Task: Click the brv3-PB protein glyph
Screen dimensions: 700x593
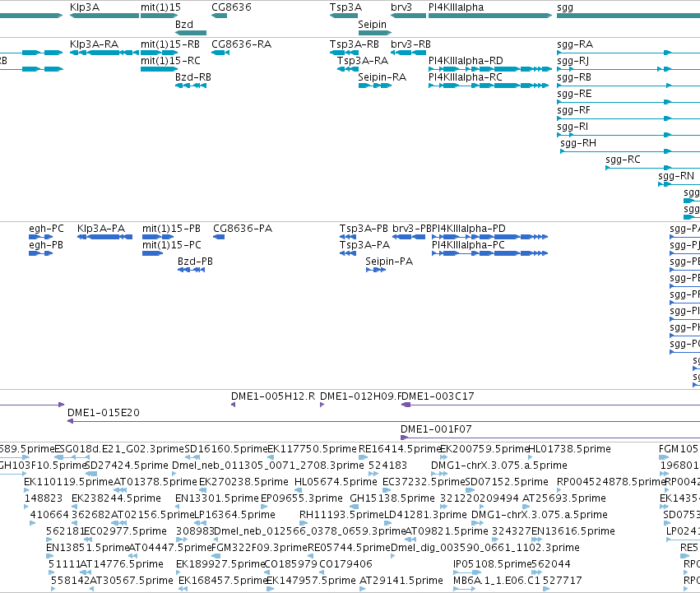Action: [409, 237]
